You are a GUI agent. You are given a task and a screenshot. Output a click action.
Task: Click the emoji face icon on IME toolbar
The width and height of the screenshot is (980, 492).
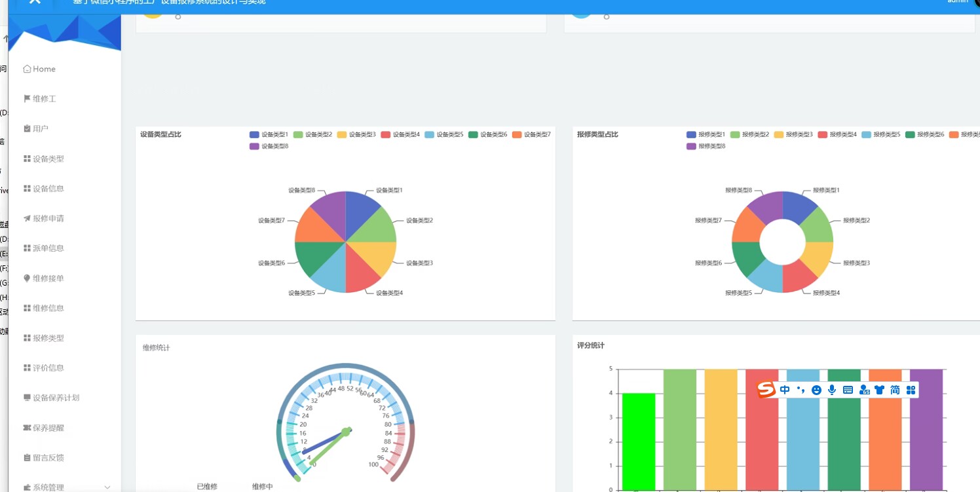pos(816,390)
